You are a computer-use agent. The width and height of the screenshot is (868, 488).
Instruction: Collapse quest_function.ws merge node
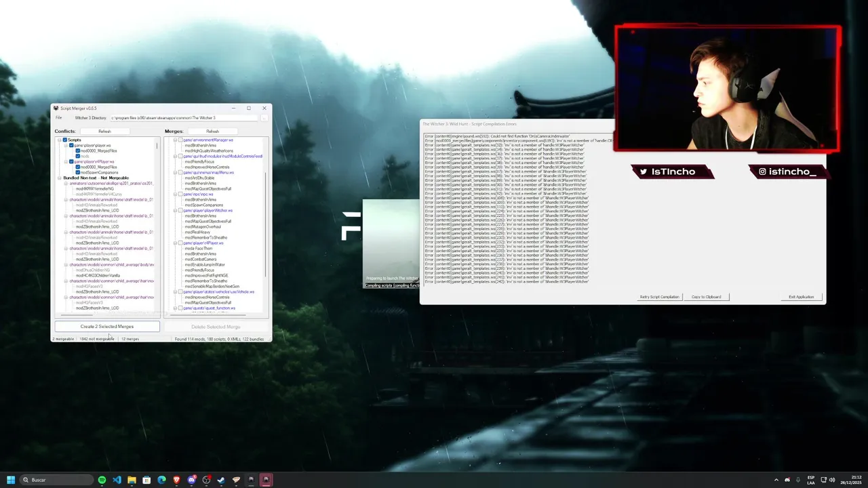tap(175, 308)
